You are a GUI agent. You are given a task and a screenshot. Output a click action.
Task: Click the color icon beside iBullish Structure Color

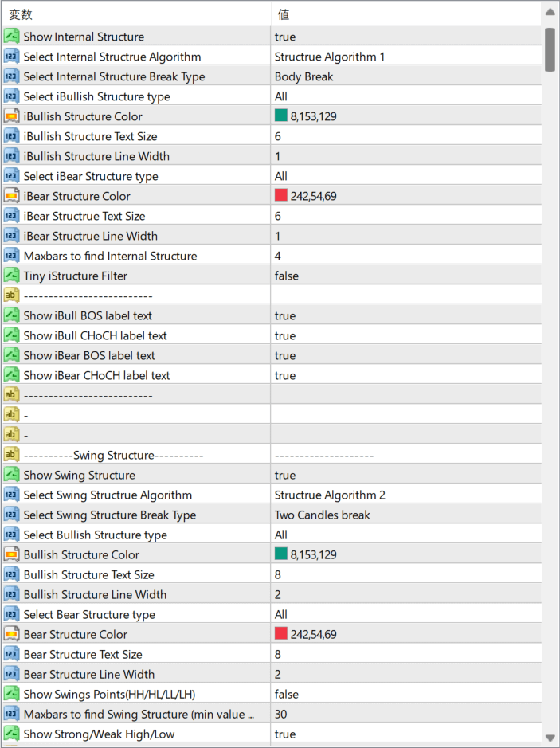11,116
